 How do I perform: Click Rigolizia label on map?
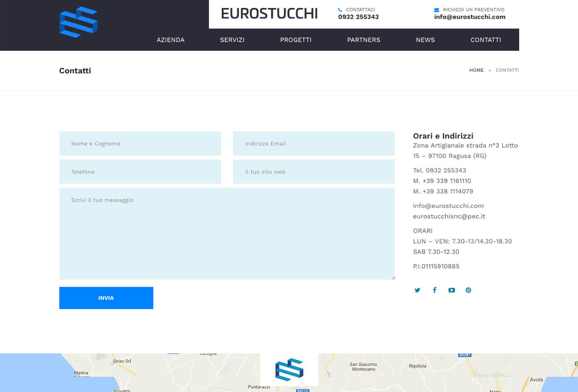pos(417,366)
